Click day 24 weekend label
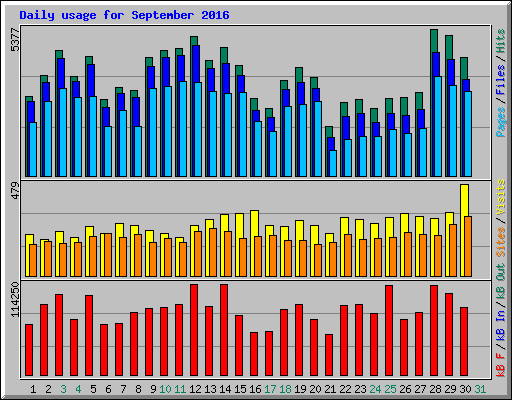The width and height of the screenshot is (512, 400). point(375,389)
